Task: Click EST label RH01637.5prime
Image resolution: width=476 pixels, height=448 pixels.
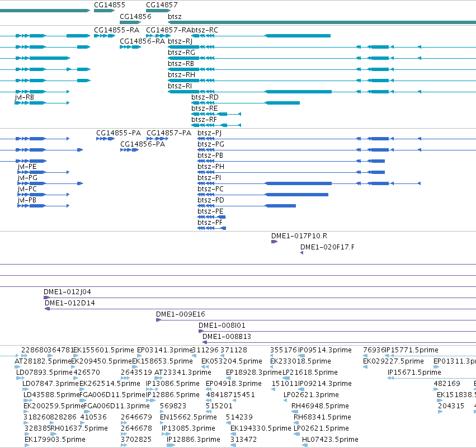Action: click(79, 429)
